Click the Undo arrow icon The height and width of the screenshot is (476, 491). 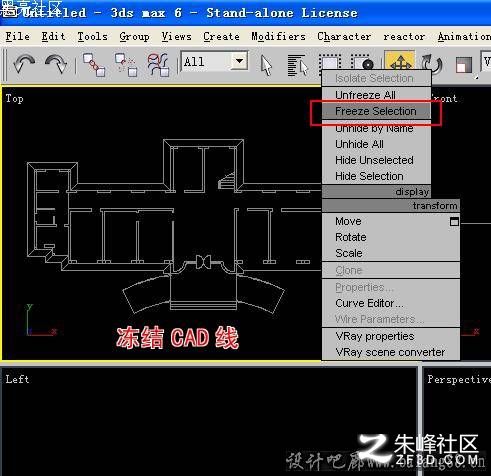[24, 63]
